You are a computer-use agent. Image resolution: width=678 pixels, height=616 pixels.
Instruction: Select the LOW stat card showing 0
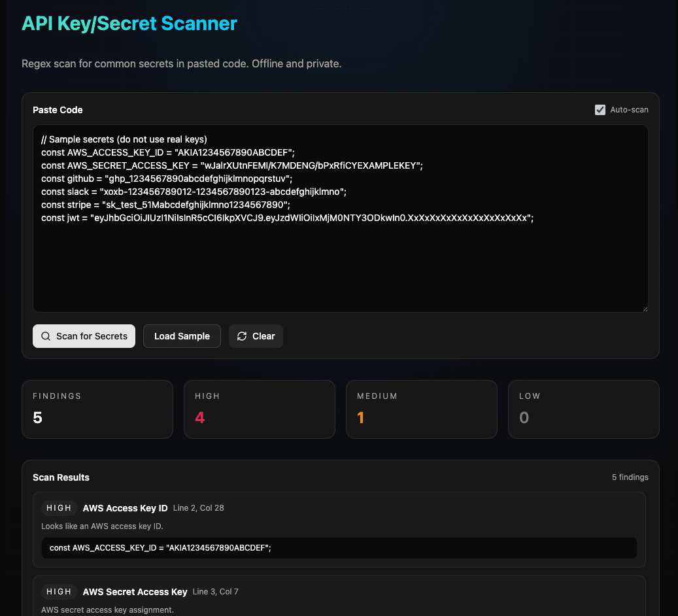[583, 409]
